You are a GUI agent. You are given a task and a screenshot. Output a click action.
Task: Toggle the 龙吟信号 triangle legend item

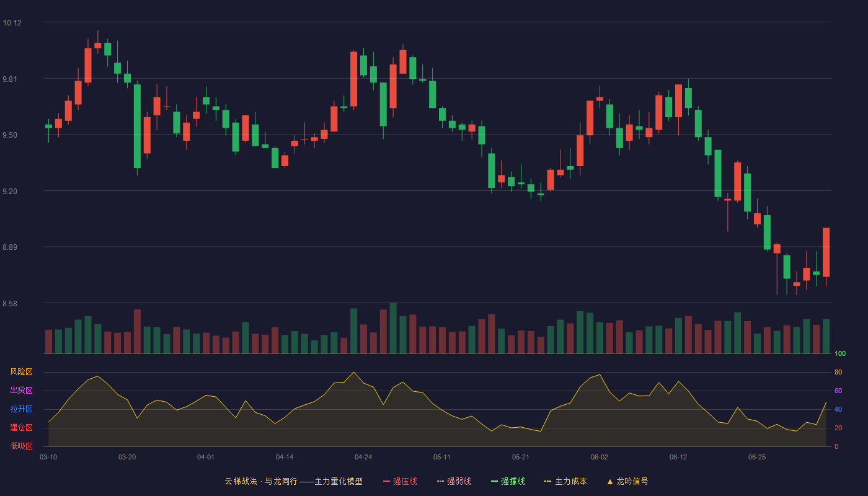[627, 481]
